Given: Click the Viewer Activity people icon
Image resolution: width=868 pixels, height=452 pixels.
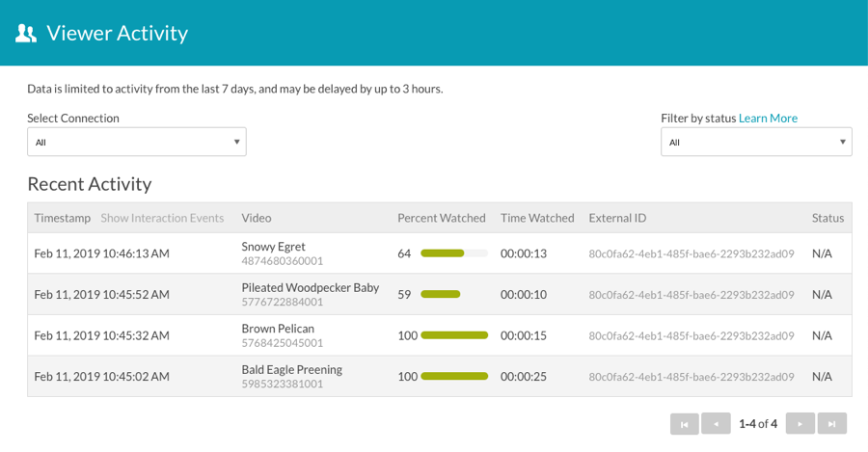Looking at the screenshot, I should (26, 33).
